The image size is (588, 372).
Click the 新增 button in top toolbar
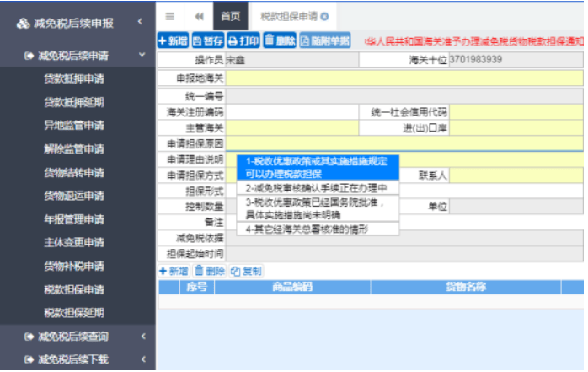tap(173, 40)
